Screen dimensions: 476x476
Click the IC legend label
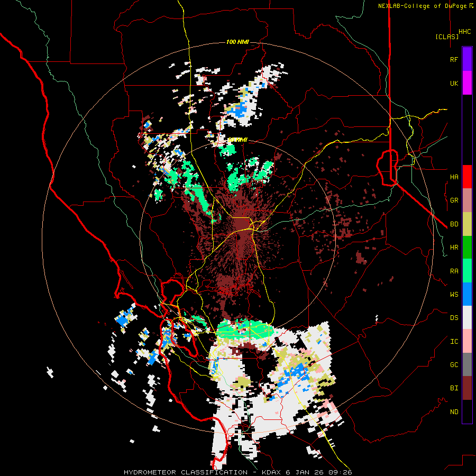[x=454, y=342]
